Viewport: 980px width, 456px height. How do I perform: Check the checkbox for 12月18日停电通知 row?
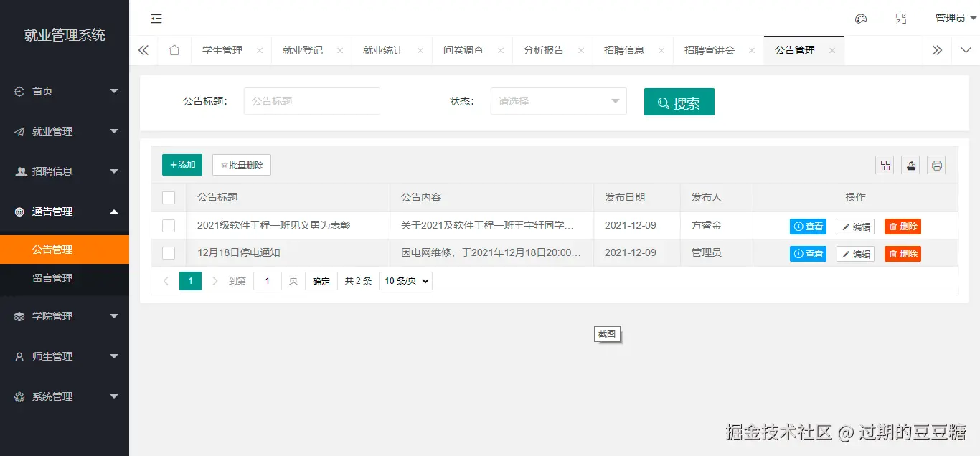(168, 253)
